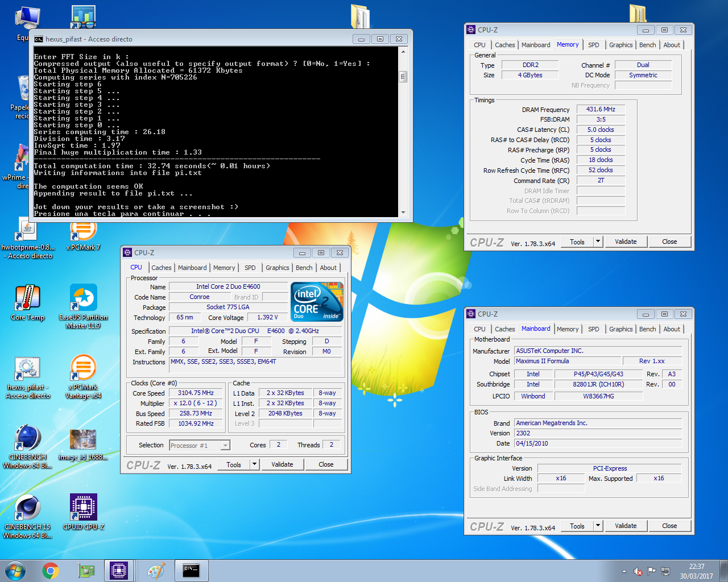
Task: Open image id 1688 desktop file
Action: [x=83, y=444]
